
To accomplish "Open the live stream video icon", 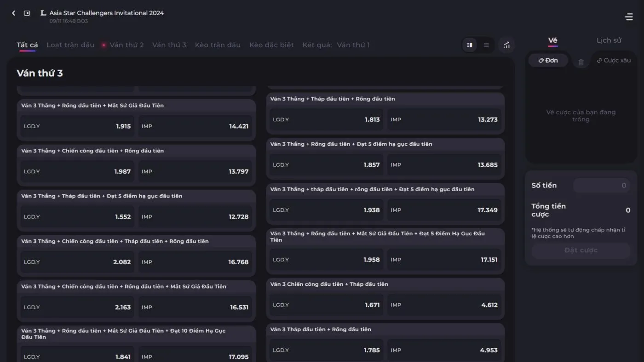I will (27, 13).
